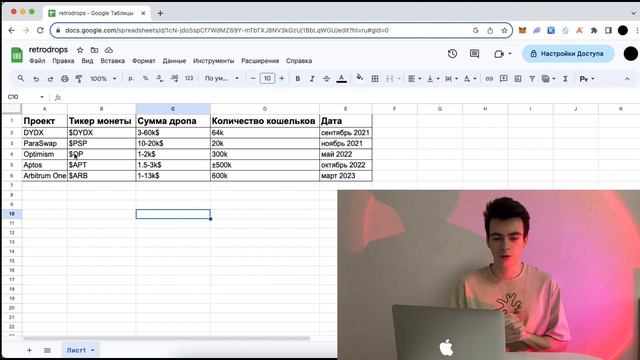Image resolution: width=640 pixels, height=360 pixels.
Task: Open the Name box dropdown for C10
Action: (42, 97)
